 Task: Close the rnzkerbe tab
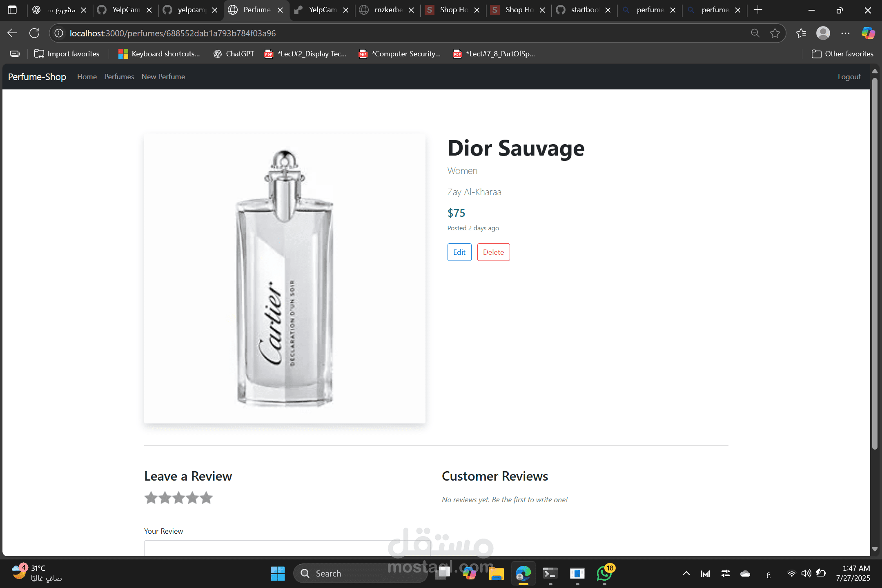click(x=411, y=10)
